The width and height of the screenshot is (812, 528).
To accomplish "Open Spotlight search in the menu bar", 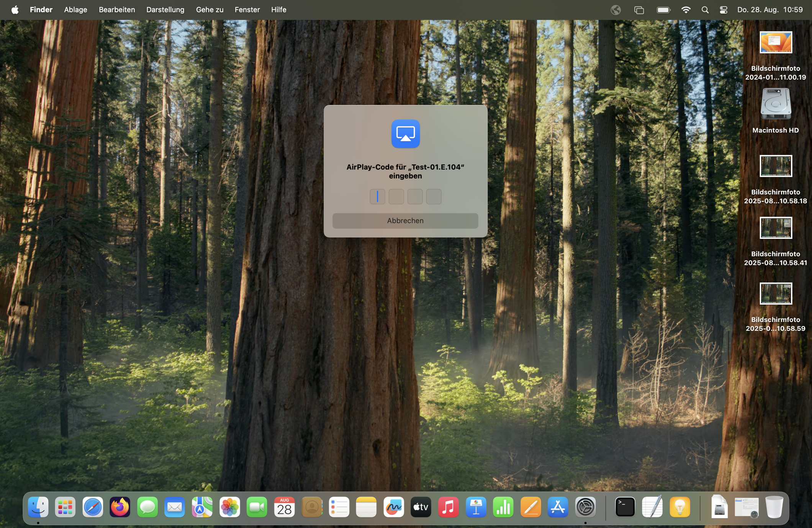I will tap(705, 10).
